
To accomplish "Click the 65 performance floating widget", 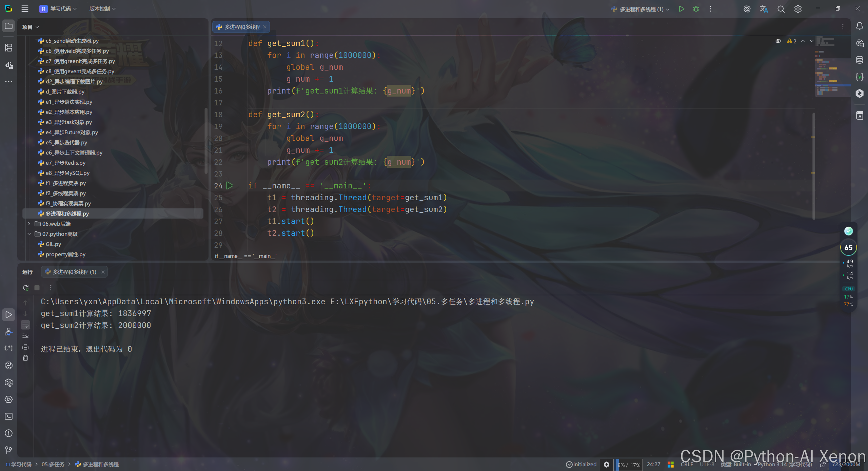I will (848, 248).
